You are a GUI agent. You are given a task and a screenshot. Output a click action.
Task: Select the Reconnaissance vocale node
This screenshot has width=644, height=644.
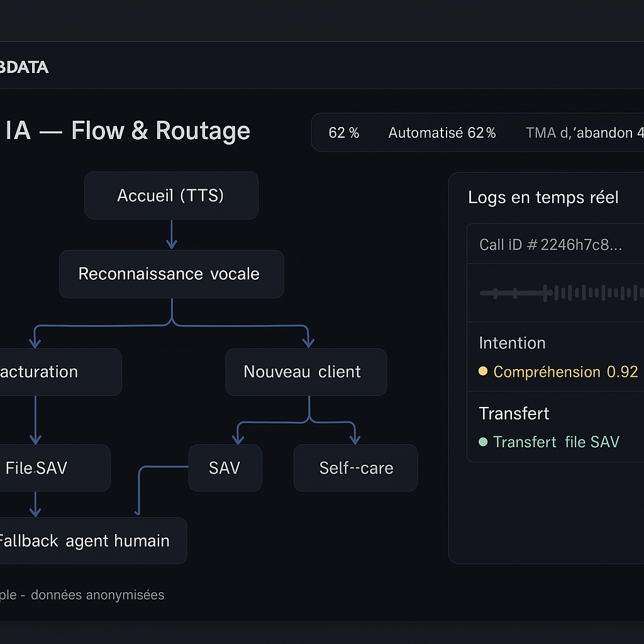[171, 274]
